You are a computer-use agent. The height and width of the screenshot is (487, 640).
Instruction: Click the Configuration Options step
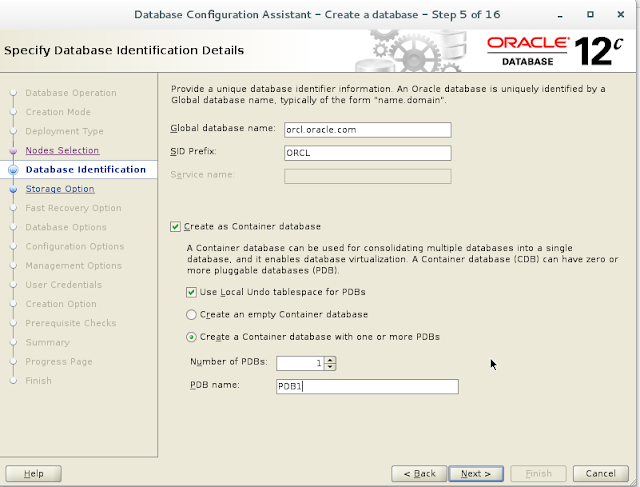click(75, 246)
